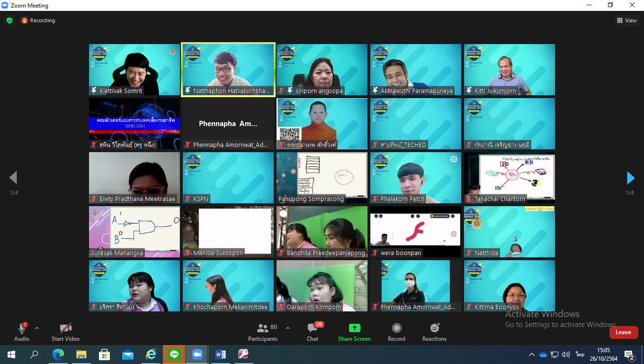The image size is (644, 364).
Task: Select Panupong Somprasong's whiteboard tile
Action: tap(322, 178)
